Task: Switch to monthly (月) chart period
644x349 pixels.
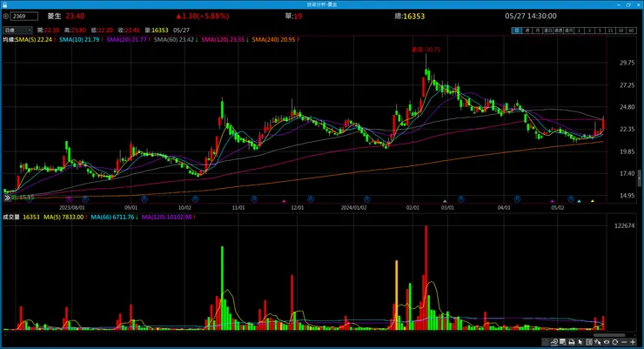Action: click(538, 30)
